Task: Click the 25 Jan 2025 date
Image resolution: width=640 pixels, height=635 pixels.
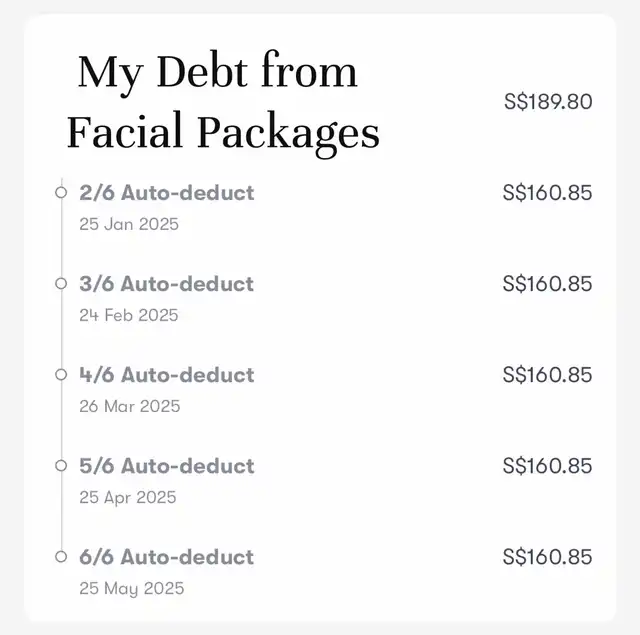Action: click(x=129, y=224)
